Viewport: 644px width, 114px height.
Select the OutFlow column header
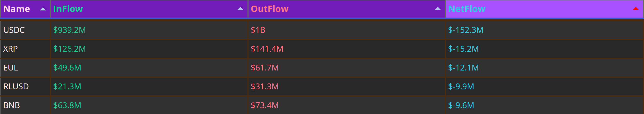coord(347,9)
